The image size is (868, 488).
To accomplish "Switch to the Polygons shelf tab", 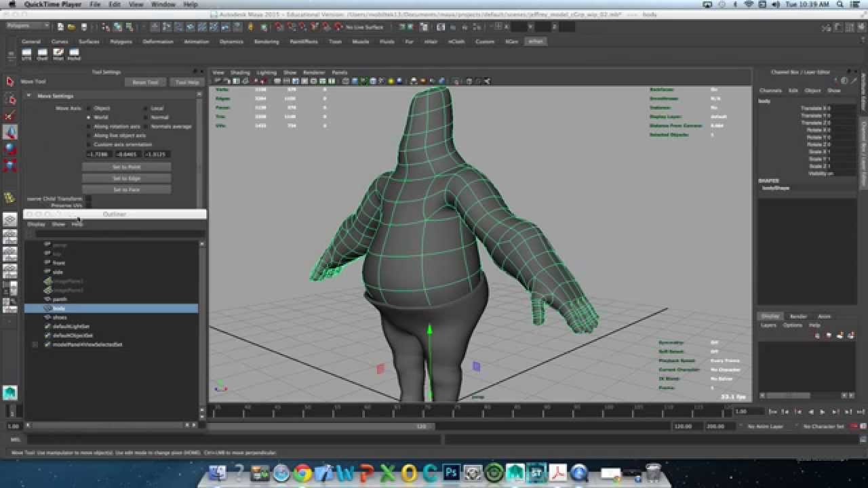I will click(121, 41).
